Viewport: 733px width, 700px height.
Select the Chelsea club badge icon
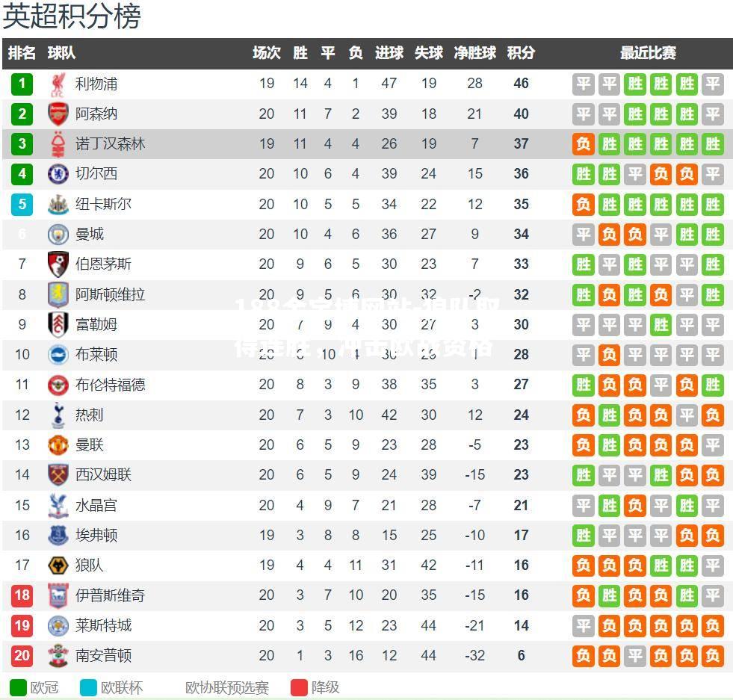click(x=58, y=174)
